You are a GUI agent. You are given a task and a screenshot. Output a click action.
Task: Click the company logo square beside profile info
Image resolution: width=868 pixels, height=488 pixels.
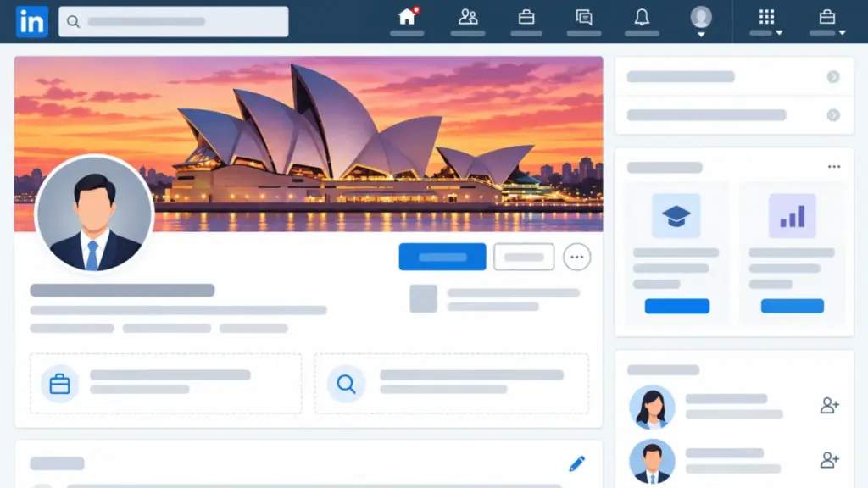[424, 299]
